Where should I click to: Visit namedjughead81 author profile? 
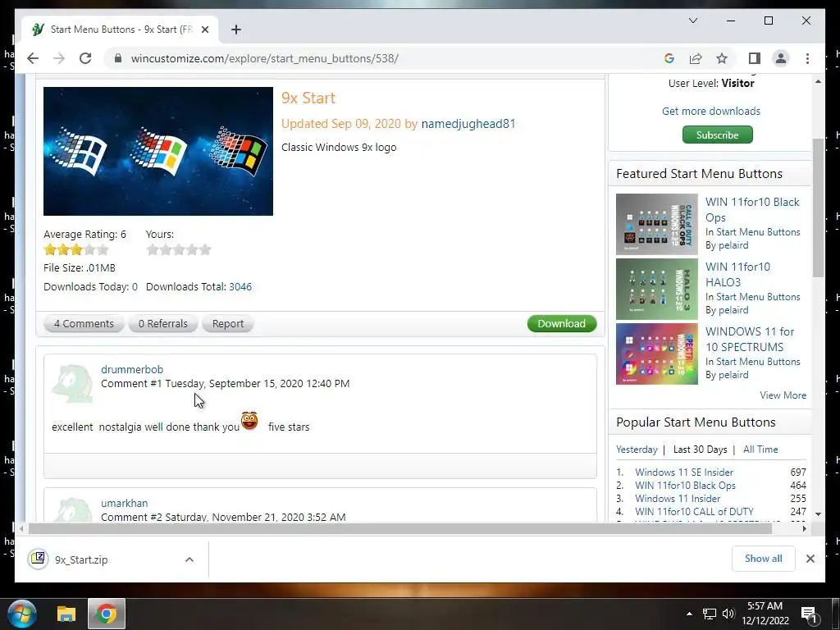coord(468,124)
